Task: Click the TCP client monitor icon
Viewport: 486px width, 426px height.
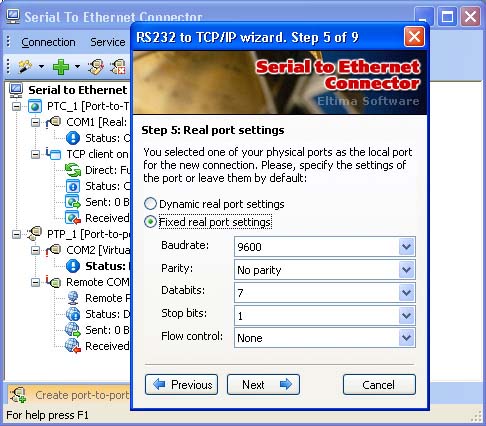Action: 53,154
